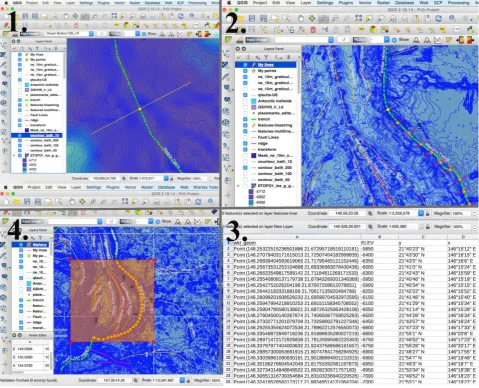Click the Save As icon in window 2
479x388 pixels.
263,18
